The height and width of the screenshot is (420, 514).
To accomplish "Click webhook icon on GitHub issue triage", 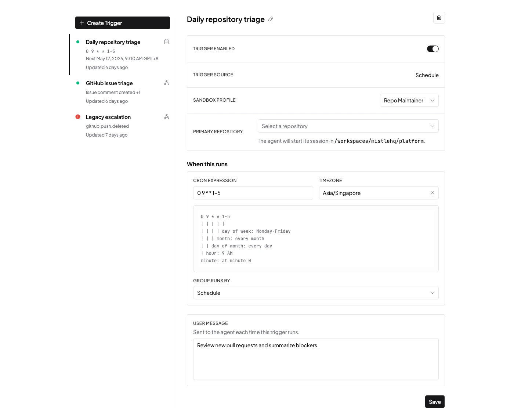I will (x=167, y=83).
